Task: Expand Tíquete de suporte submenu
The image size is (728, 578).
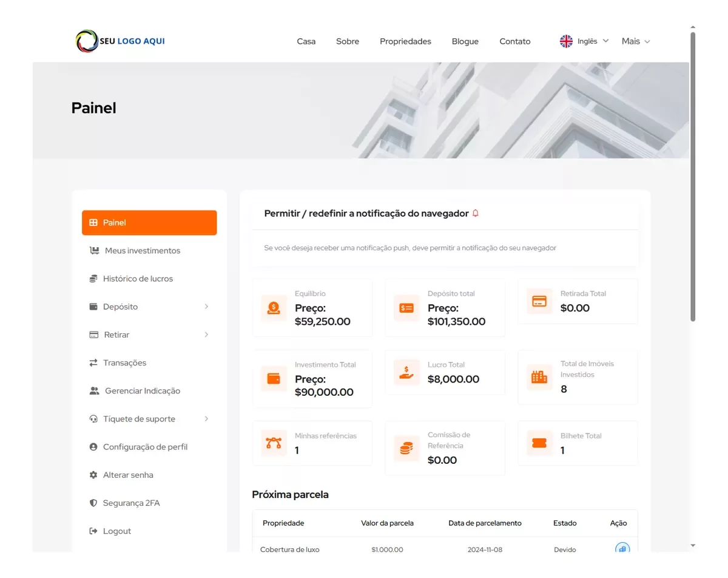Action: (206, 419)
